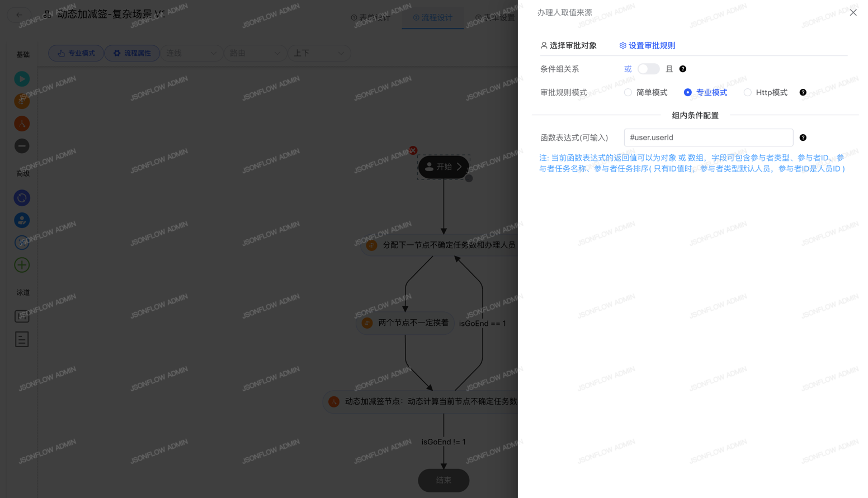This screenshot has height=498, width=868.
Task: Switch to the 设置审批规则 tab
Action: (x=647, y=45)
